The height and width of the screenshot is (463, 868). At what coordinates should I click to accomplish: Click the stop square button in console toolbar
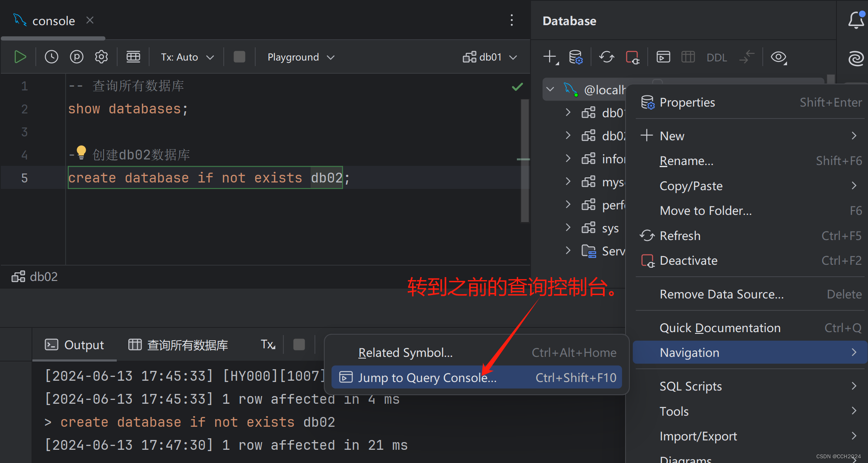(x=239, y=57)
